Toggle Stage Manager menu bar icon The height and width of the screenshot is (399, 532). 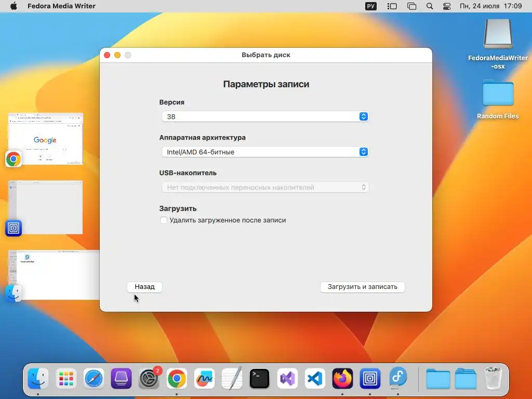point(392,6)
